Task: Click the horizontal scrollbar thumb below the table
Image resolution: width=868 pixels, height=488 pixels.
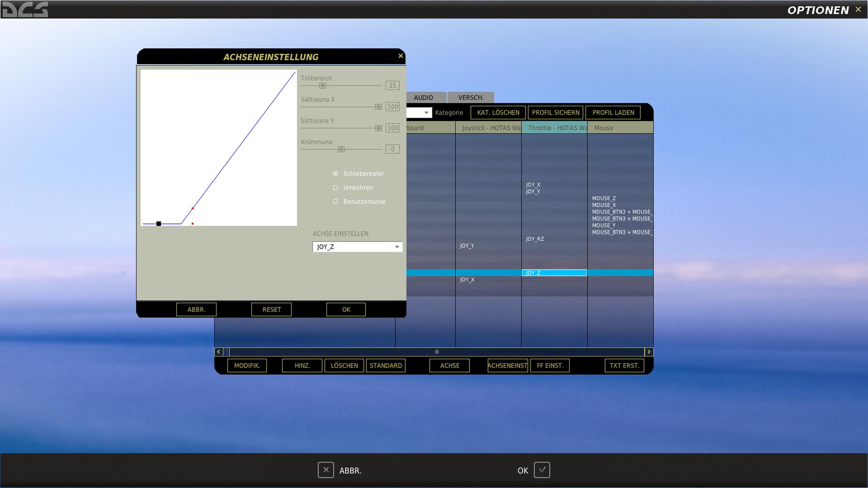Action: pos(437,352)
